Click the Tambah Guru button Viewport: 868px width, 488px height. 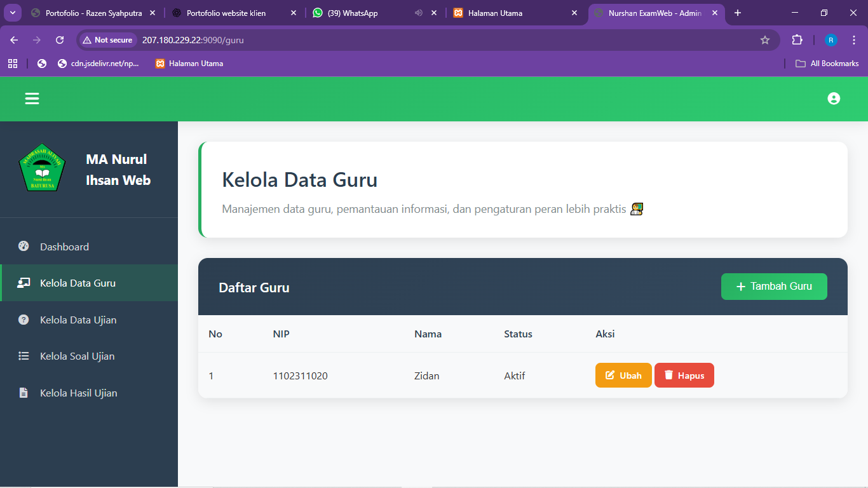click(x=774, y=287)
